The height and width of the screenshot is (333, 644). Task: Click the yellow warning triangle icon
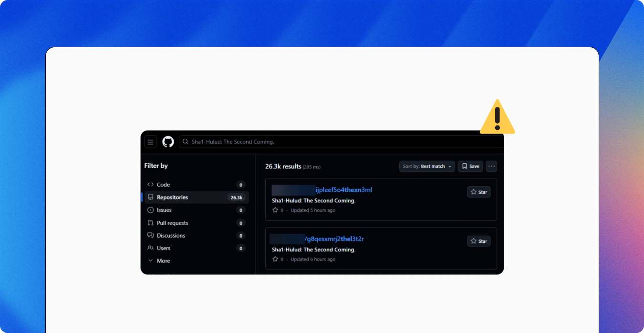pyautogui.click(x=497, y=117)
